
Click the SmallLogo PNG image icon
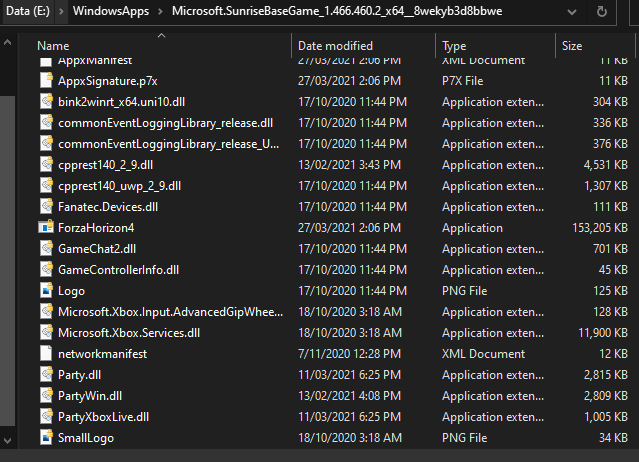click(x=46, y=438)
